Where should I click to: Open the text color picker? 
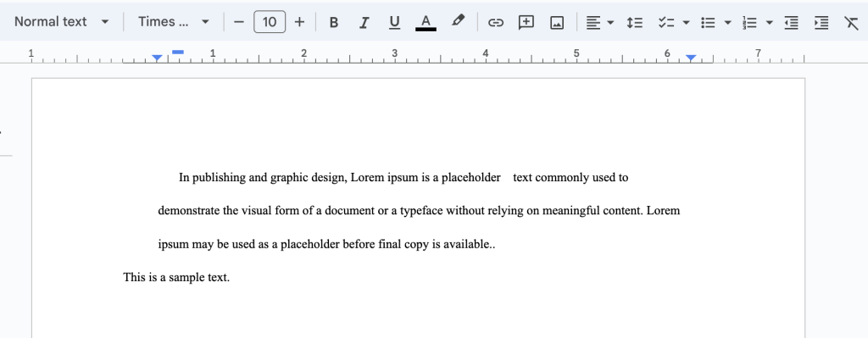coord(426,23)
